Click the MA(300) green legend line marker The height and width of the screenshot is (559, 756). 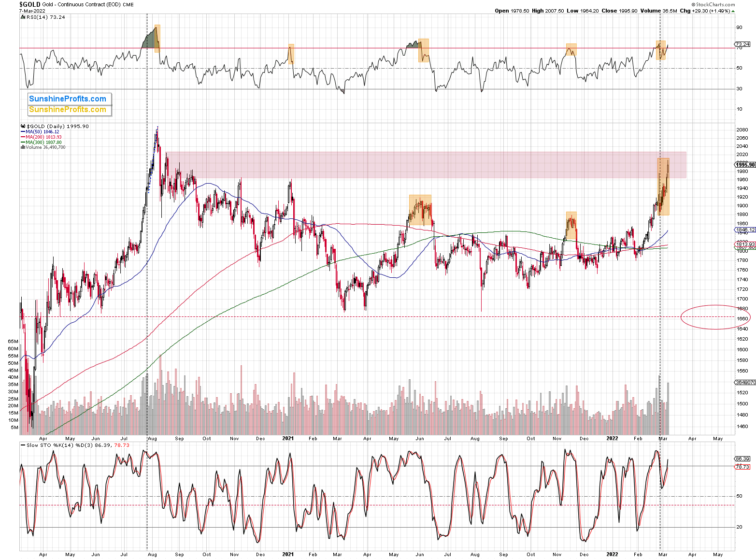[x=23, y=143]
